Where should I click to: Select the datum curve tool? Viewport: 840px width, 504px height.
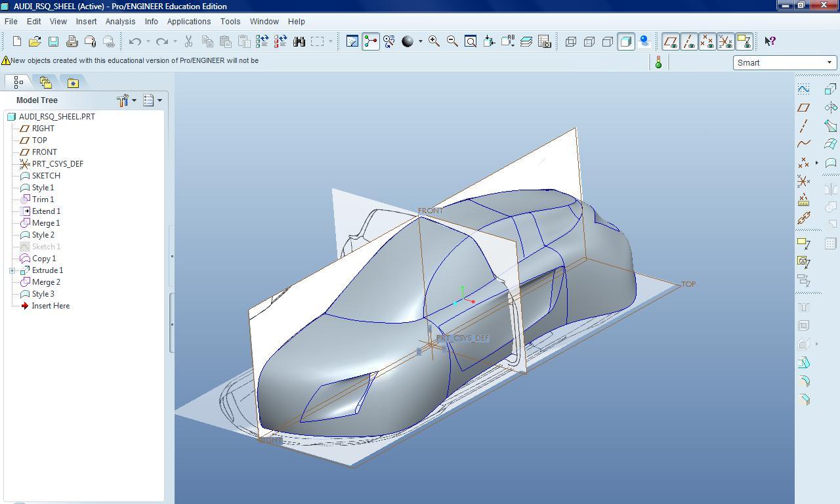[804, 145]
